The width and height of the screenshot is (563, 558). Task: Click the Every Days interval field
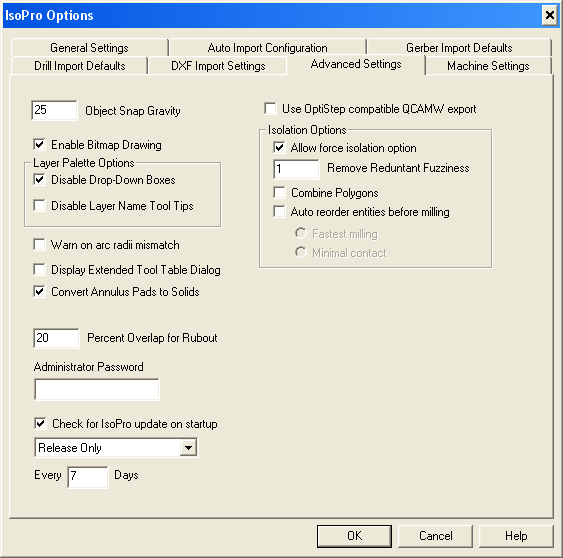(x=88, y=477)
